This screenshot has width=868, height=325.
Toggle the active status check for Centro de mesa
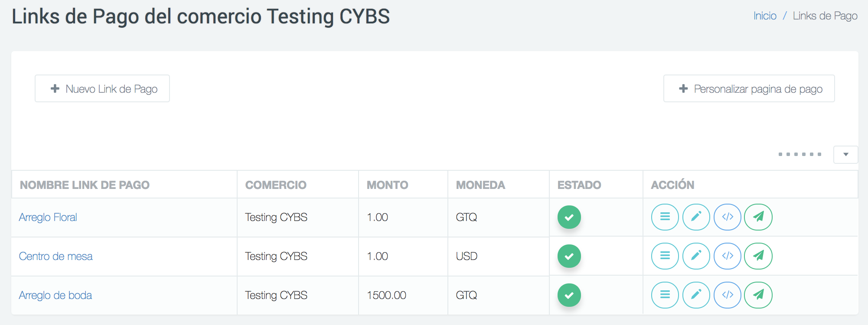click(x=569, y=256)
